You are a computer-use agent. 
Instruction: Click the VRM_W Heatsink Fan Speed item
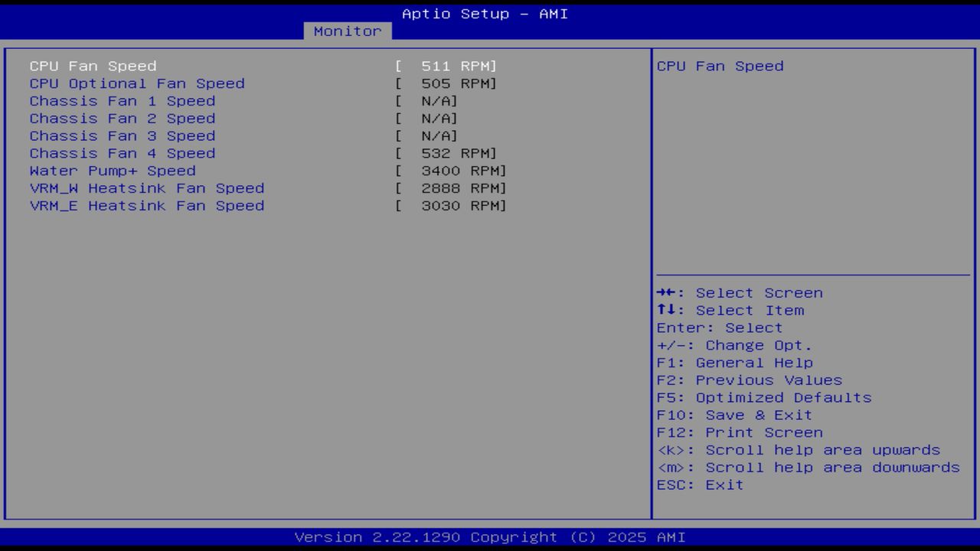tap(145, 188)
